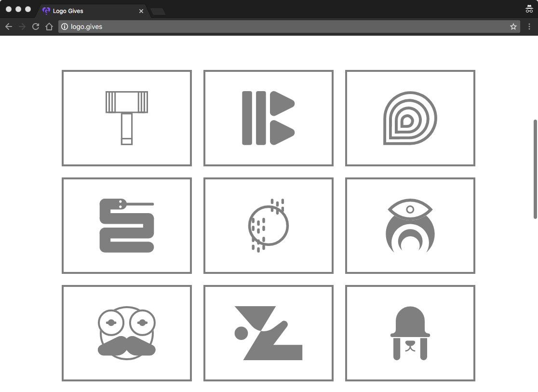The width and height of the screenshot is (538, 392).
Task: Click the owl with mustache logo
Action: pyautogui.click(x=126, y=333)
